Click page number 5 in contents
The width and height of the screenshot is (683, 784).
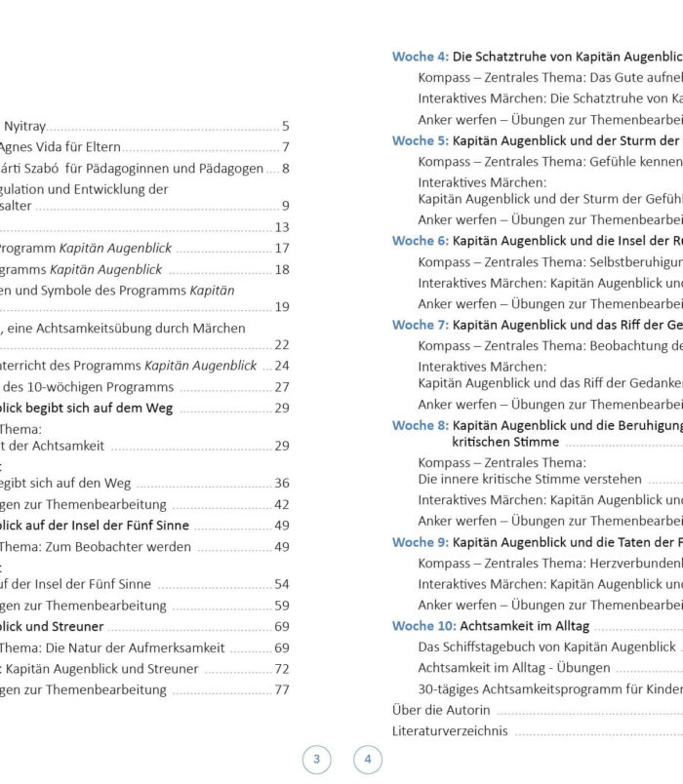[x=285, y=126]
